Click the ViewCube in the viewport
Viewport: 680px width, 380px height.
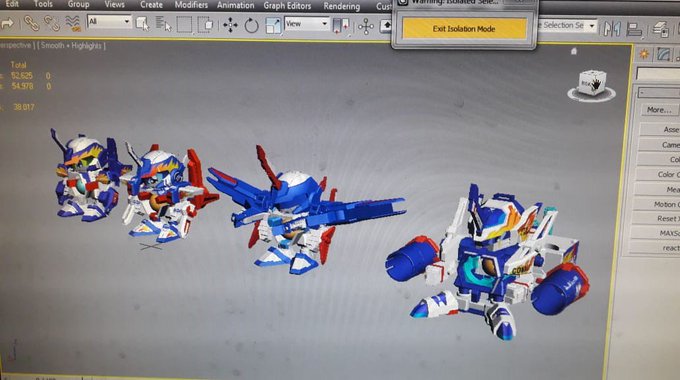pyautogui.click(x=592, y=84)
